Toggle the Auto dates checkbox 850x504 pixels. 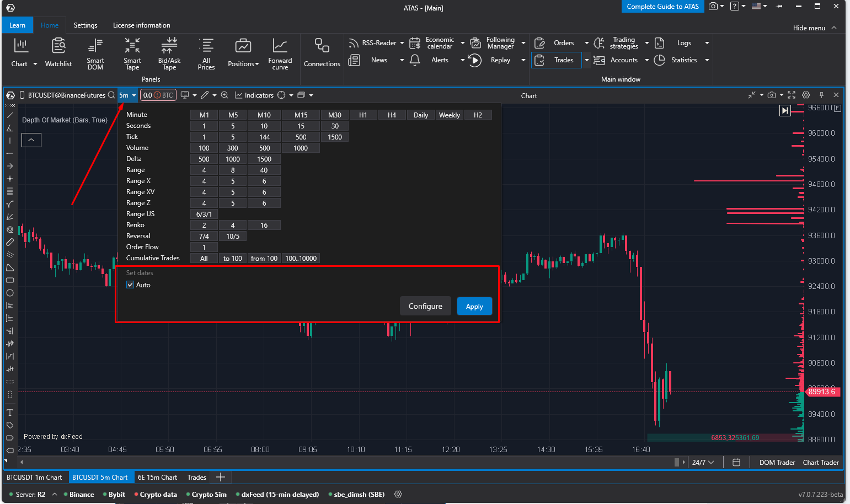(x=130, y=285)
